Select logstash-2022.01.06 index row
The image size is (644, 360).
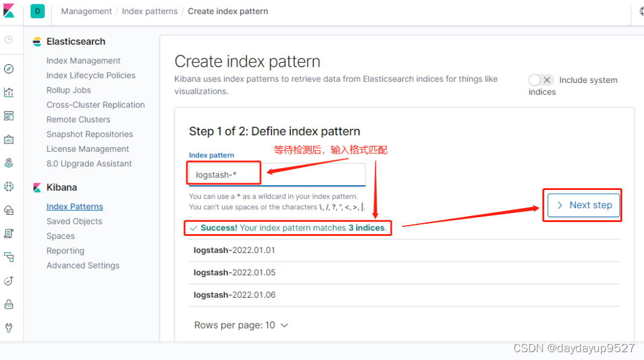click(404, 295)
